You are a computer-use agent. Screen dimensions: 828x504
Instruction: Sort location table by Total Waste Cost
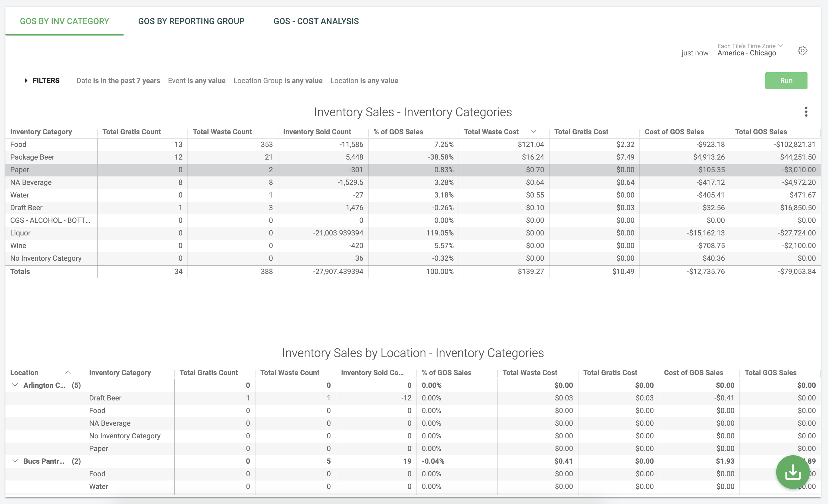click(x=530, y=372)
